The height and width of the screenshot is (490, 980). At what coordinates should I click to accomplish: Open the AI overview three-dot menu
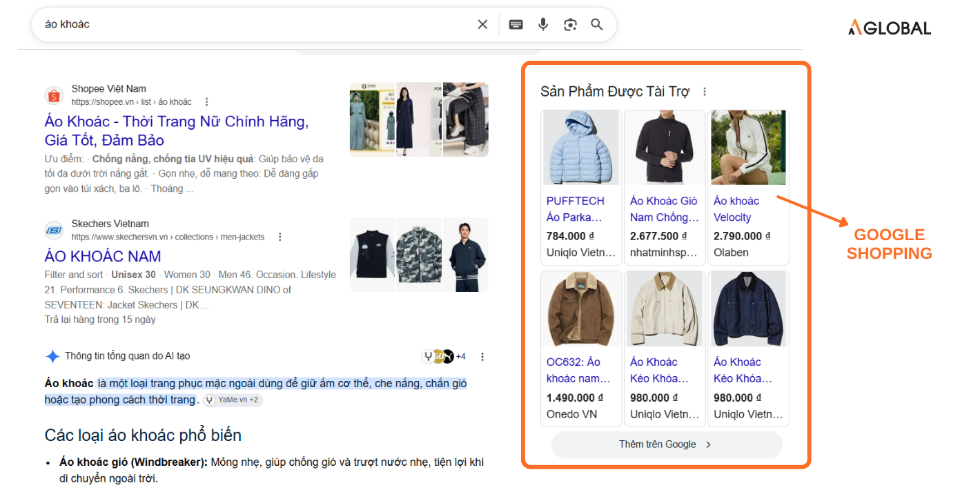(482, 357)
